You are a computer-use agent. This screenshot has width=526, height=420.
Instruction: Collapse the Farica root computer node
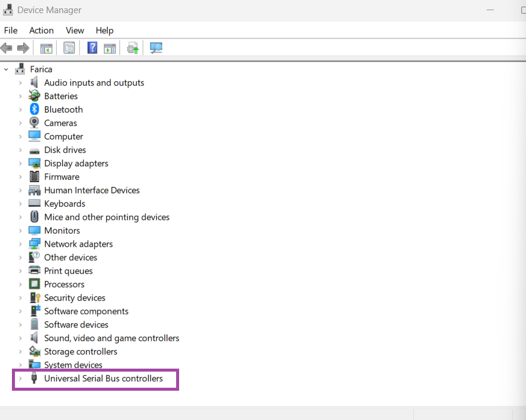(7, 69)
